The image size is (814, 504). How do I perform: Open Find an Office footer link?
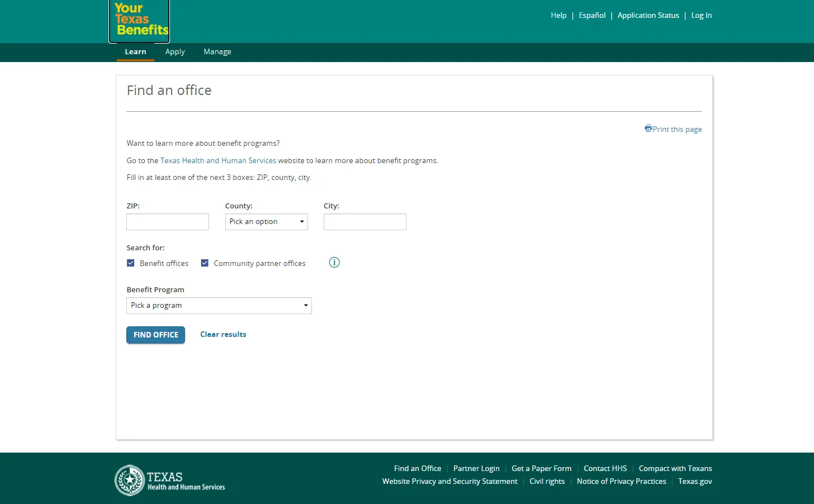coord(418,469)
